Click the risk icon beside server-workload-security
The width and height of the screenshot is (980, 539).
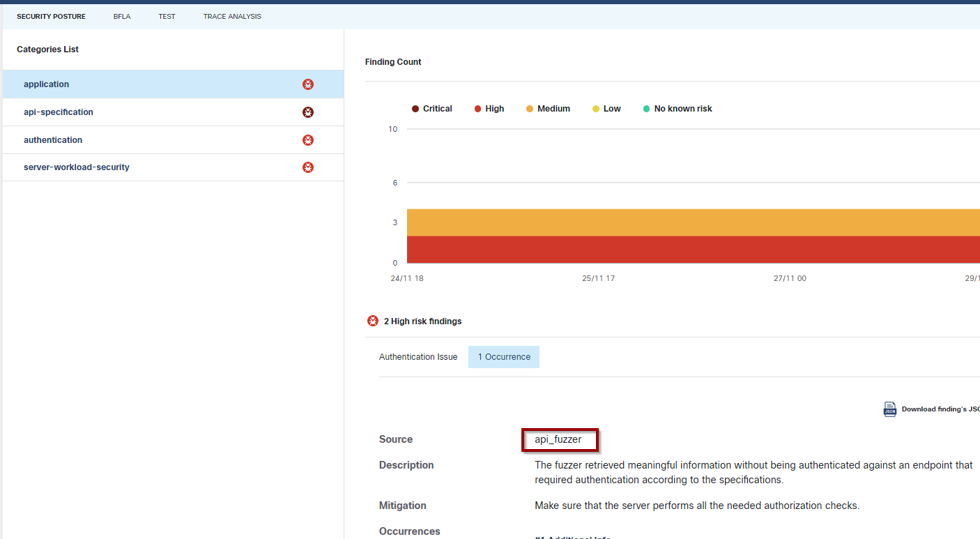(308, 167)
